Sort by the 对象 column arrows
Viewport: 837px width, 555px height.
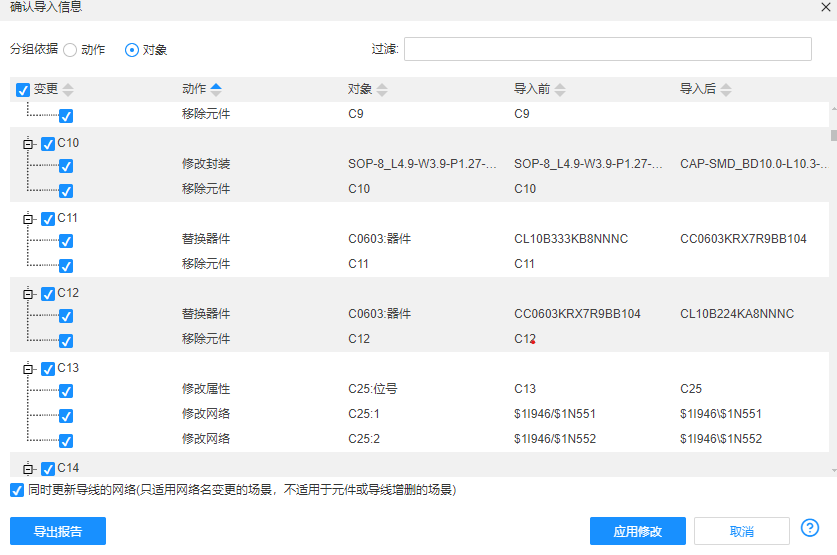pyautogui.click(x=382, y=90)
